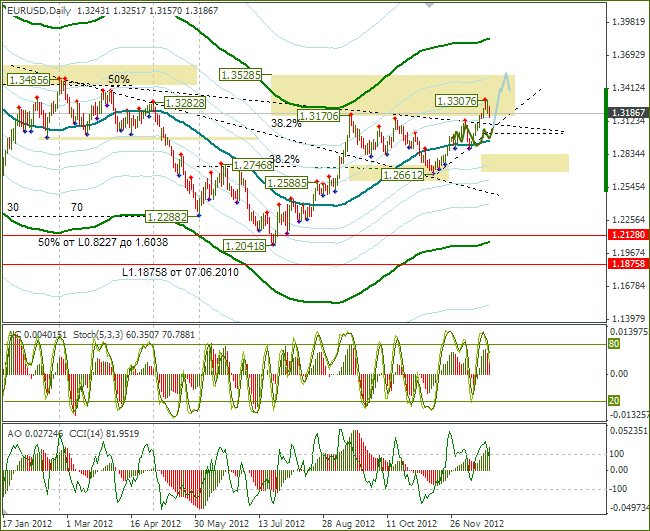650x531 pixels.
Task: Click the 1.22882 price label
Action: 167,217
